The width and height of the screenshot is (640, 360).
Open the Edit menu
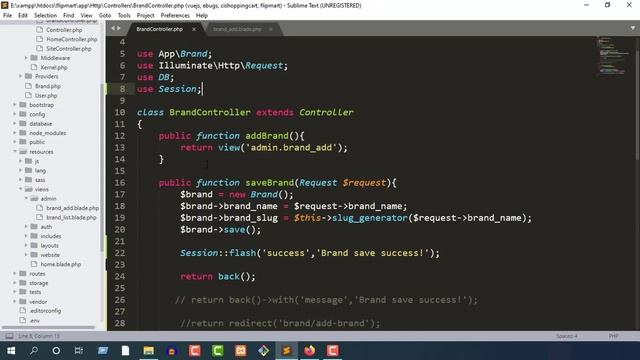[23, 16]
